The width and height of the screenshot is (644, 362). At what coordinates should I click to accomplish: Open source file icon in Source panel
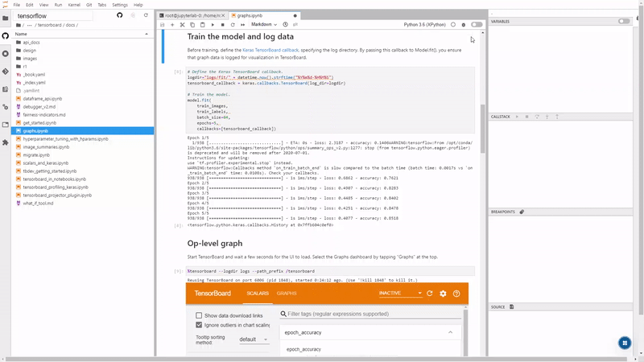pos(512,307)
